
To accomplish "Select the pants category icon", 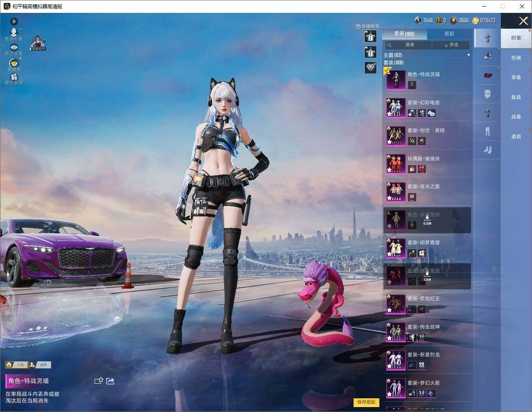I will [x=488, y=131].
